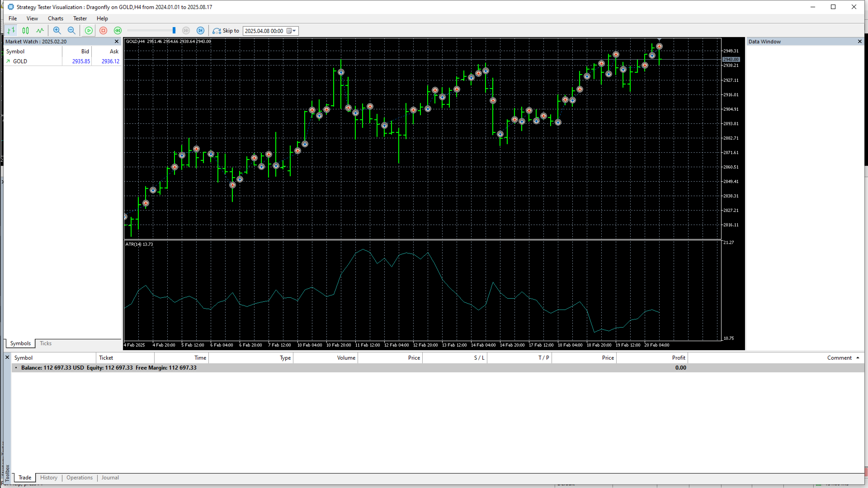Stop the strategy test with red button
The width and height of the screenshot is (868, 488).
coord(104,31)
